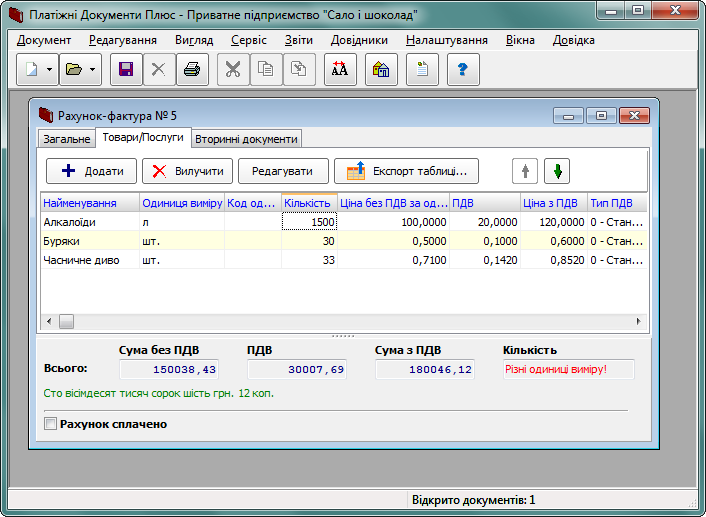Switch to the Загальне tab
The width and height of the screenshot is (706, 517).
[x=67, y=139]
